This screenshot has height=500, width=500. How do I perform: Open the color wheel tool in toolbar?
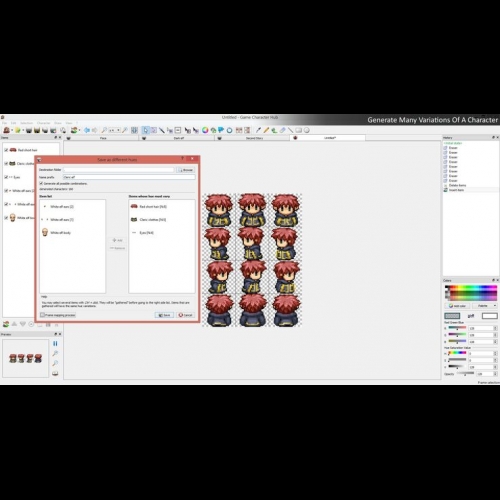click(205, 130)
